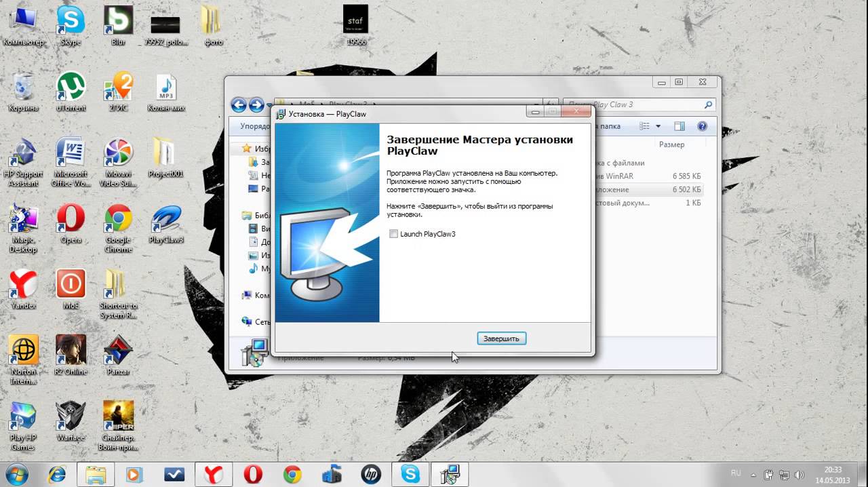Screen dimensions: 868x487
Task: Launch the uTorrent desktop shortcut
Action: pos(71,92)
